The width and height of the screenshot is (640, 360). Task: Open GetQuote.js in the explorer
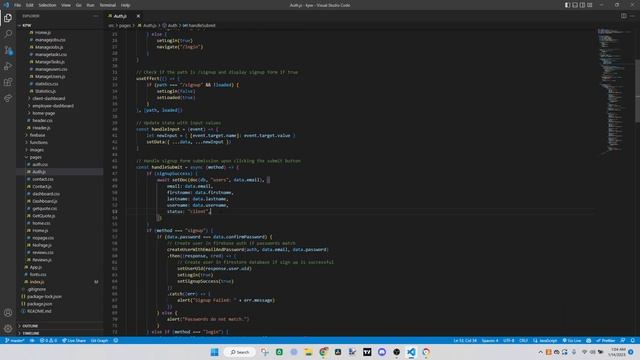(43, 216)
